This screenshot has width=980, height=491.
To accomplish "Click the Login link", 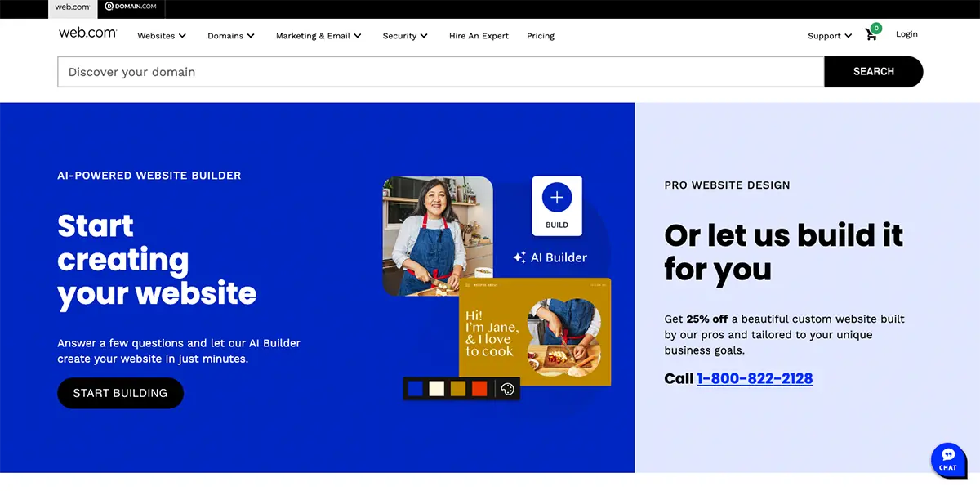I will [906, 34].
